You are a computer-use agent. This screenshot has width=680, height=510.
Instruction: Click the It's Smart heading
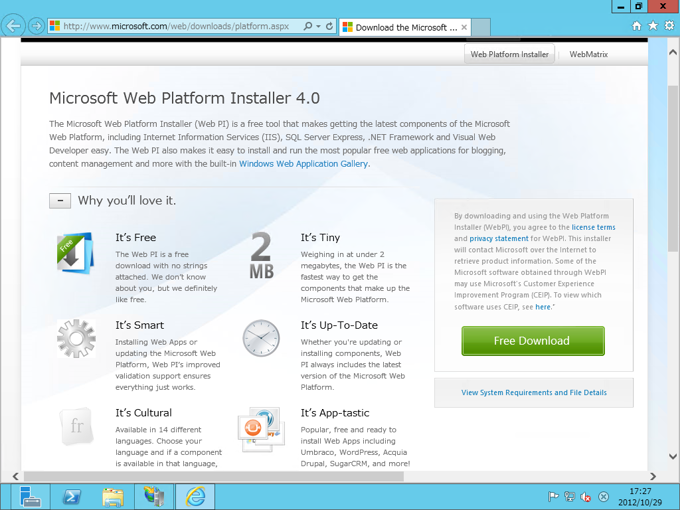coord(140,325)
